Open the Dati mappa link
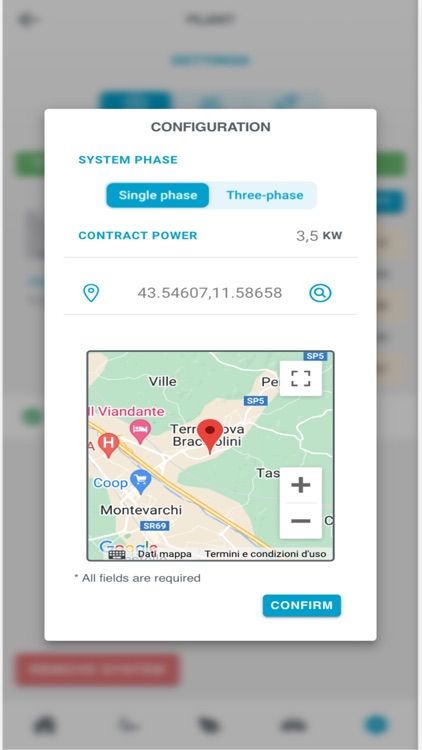422x750 pixels. click(x=165, y=554)
